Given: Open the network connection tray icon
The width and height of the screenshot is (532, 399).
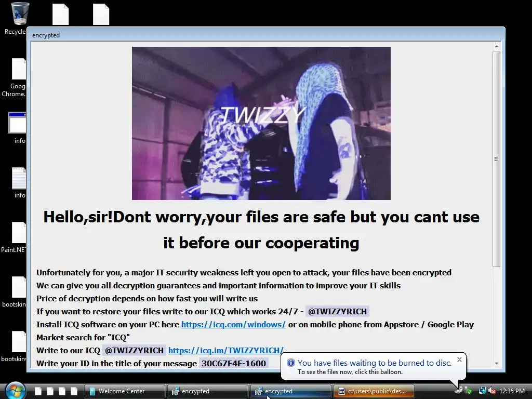Looking at the screenshot, I should pos(482,391).
